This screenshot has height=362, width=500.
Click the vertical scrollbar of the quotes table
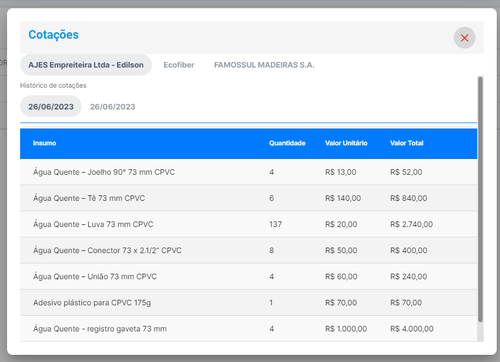[x=480, y=199]
